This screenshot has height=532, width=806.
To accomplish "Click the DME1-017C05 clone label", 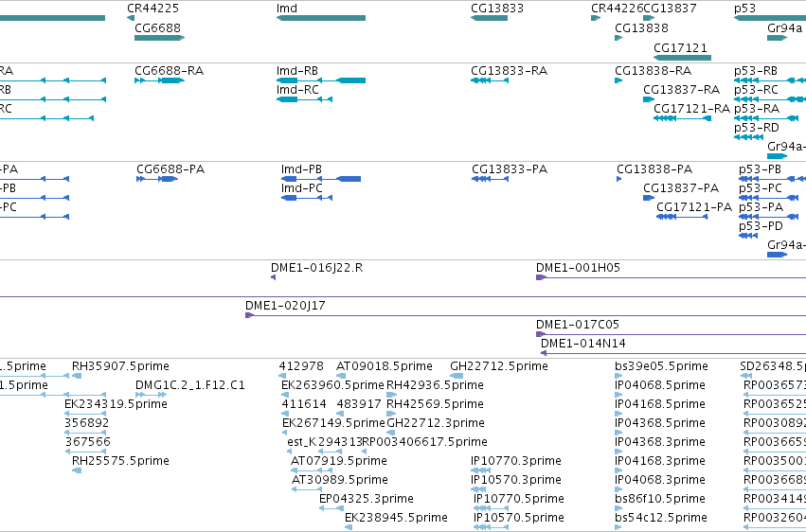I will (578, 325).
